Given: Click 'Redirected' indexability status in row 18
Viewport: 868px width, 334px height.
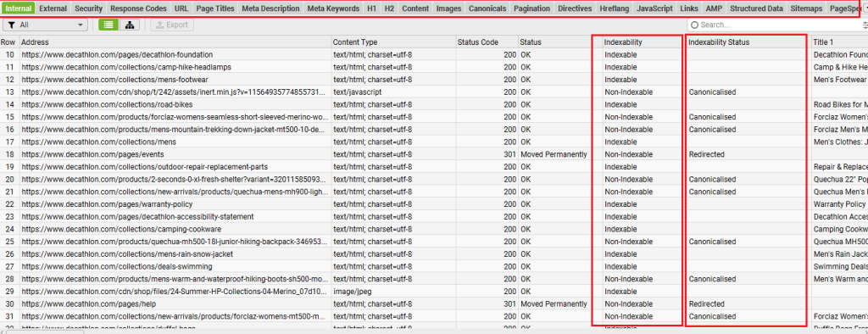Looking at the screenshot, I should coord(706,154).
